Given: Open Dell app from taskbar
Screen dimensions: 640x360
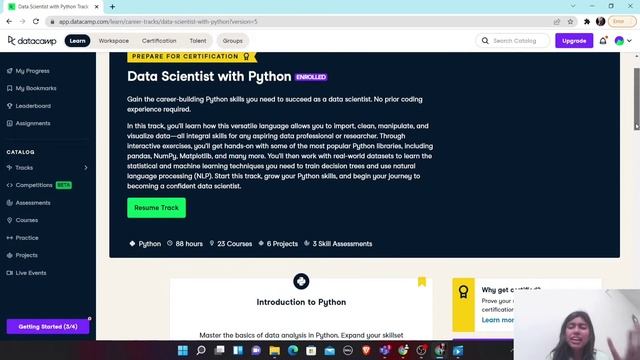Looking at the screenshot, I should pos(348,351).
